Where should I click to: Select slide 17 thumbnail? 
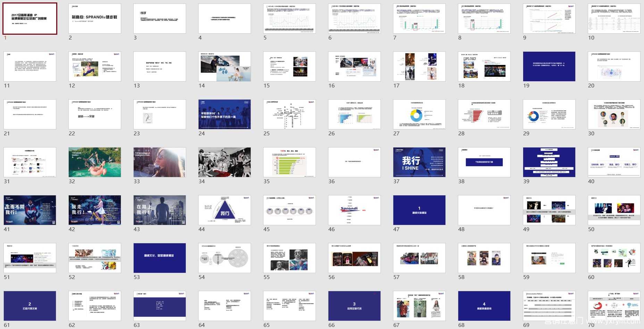point(419,66)
